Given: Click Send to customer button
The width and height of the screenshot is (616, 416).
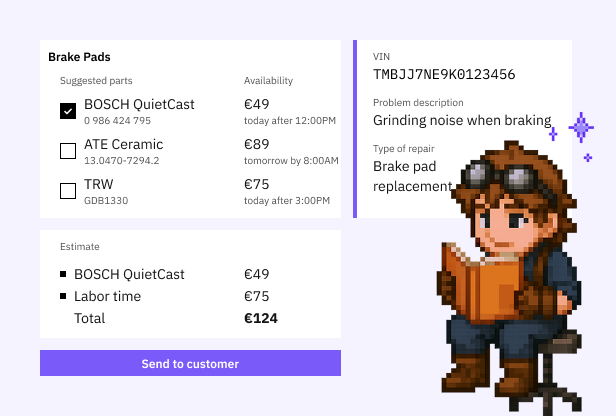Looking at the screenshot, I should [190, 363].
